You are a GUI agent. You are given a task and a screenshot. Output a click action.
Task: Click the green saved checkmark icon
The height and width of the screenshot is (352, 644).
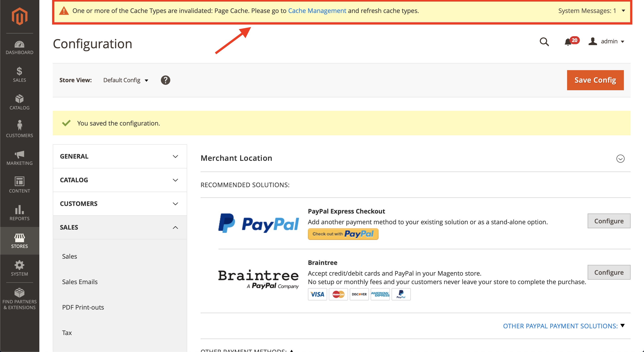[x=66, y=123]
